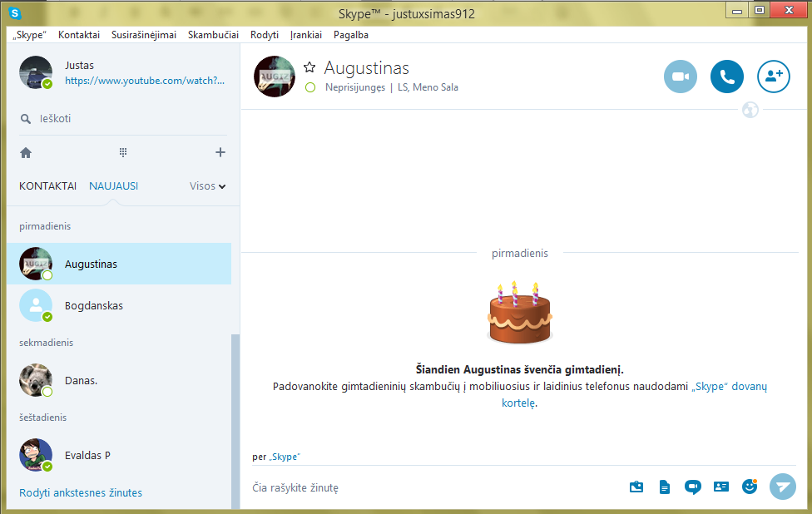Send contacts using the contact card icon
The height and width of the screenshot is (514, 812).
(x=720, y=487)
